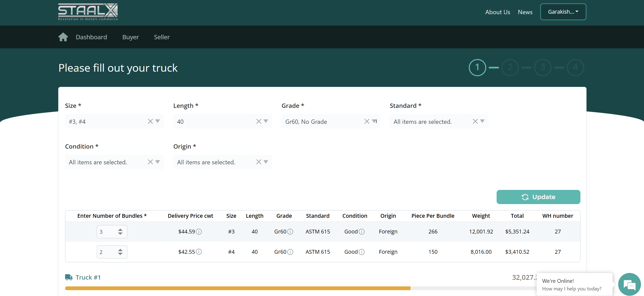This screenshot has width=644, height=296.
Task: Decrease bundle count in second row
Action: click(x=120, y=254)
